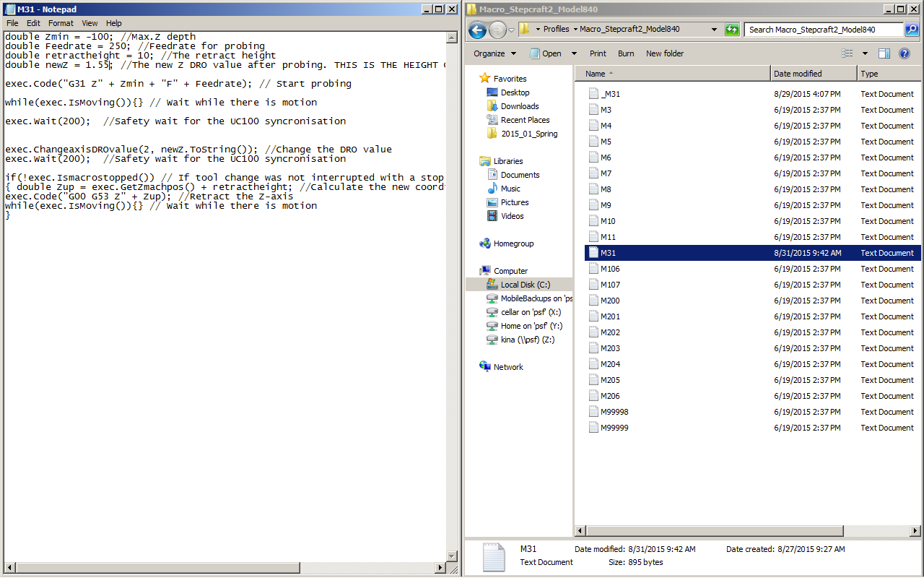Click the Burn toolbar button

[x=626, y=53]
